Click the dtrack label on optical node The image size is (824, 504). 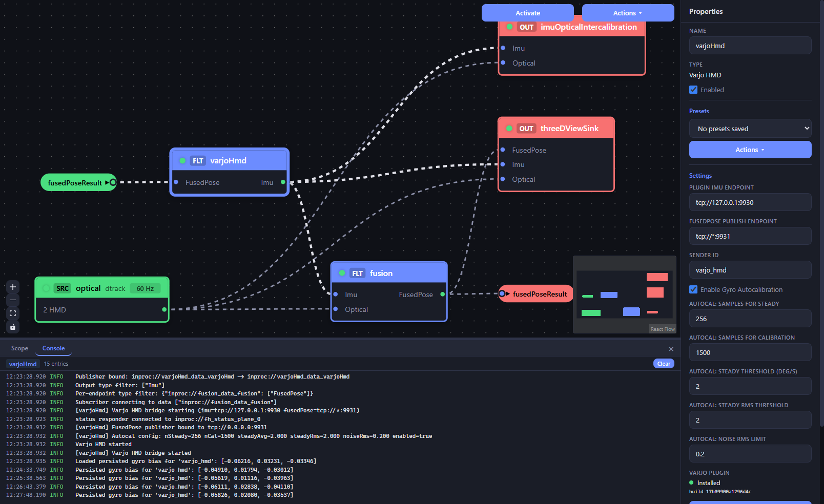115,289
